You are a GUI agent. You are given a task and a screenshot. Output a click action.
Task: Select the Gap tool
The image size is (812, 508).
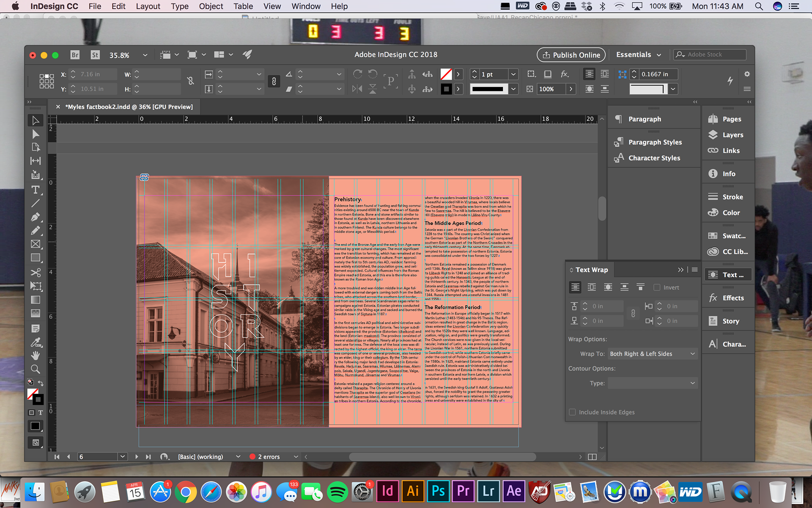[x=36, y=161]
